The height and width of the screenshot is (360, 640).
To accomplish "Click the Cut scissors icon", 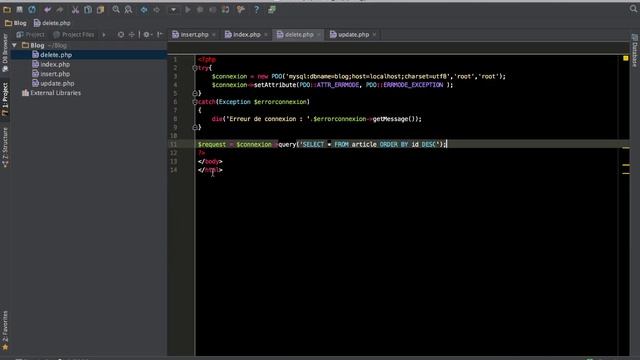I will click(x=75, y=9).
